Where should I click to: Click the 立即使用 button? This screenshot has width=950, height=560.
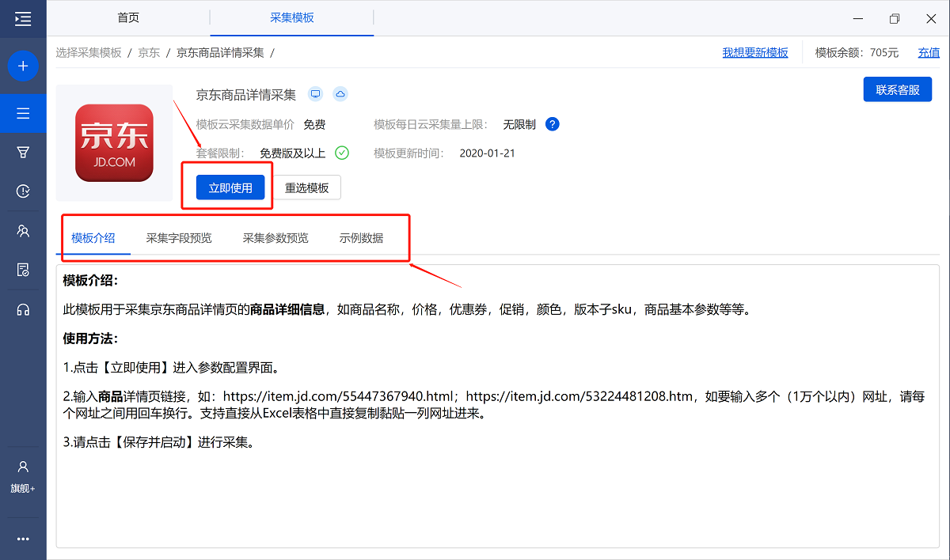pyautogui.click(x=230, y=188)
